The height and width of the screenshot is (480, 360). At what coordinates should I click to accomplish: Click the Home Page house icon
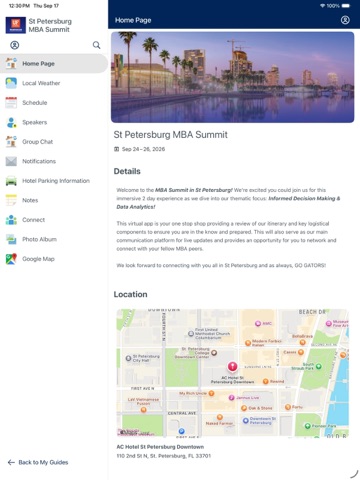pos(11,63)
